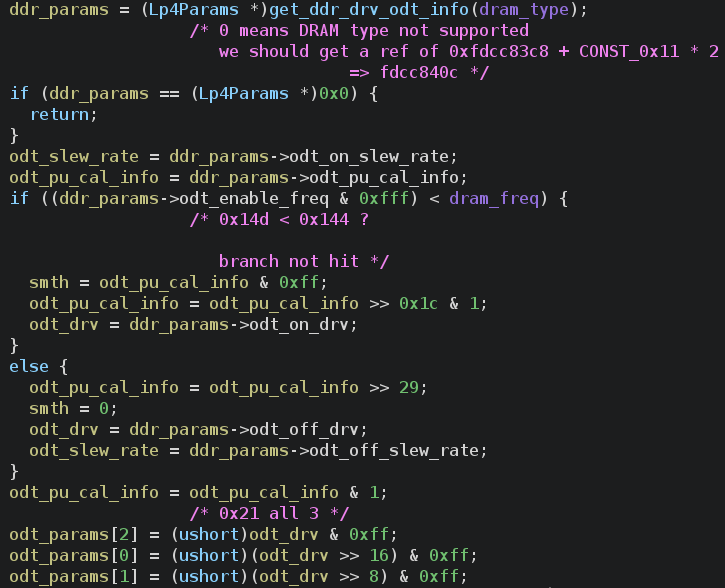The image size is (725, 588).
Task: Click the odt_enable_freq field reference
Action: coord(254,199)
